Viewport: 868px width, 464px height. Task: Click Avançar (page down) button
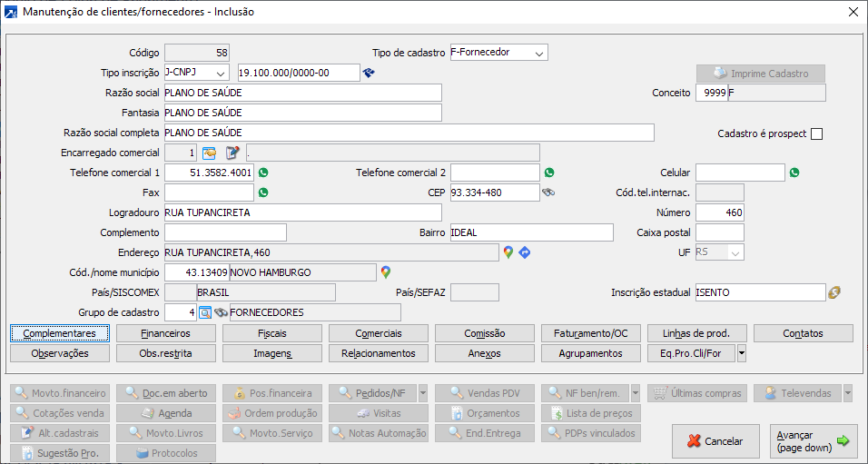point(814,441)
